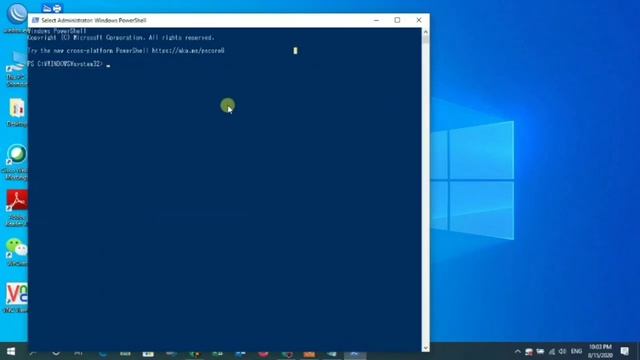
Task: Minimize the PowerShell window
Action: (376, 20)
